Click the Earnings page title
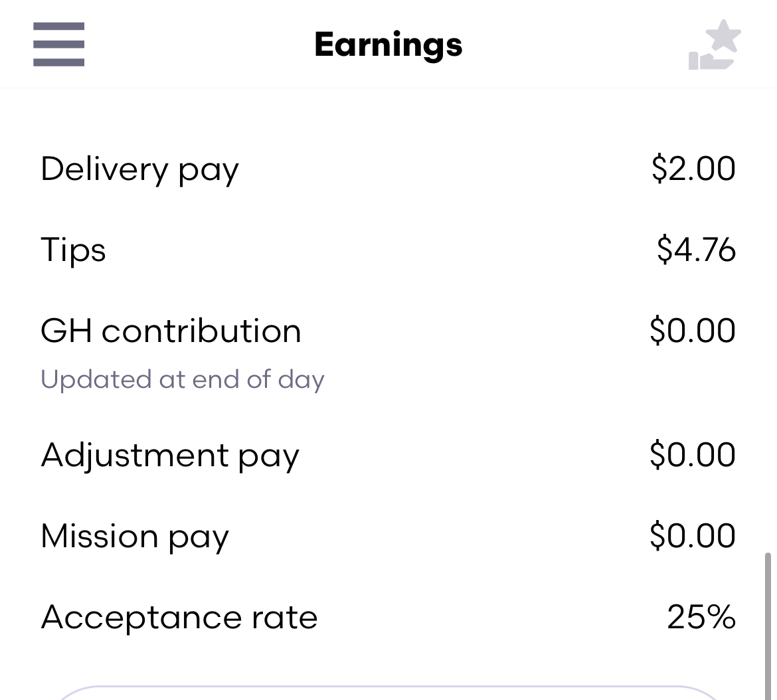 pyautogui.click(x=388, y=44)
